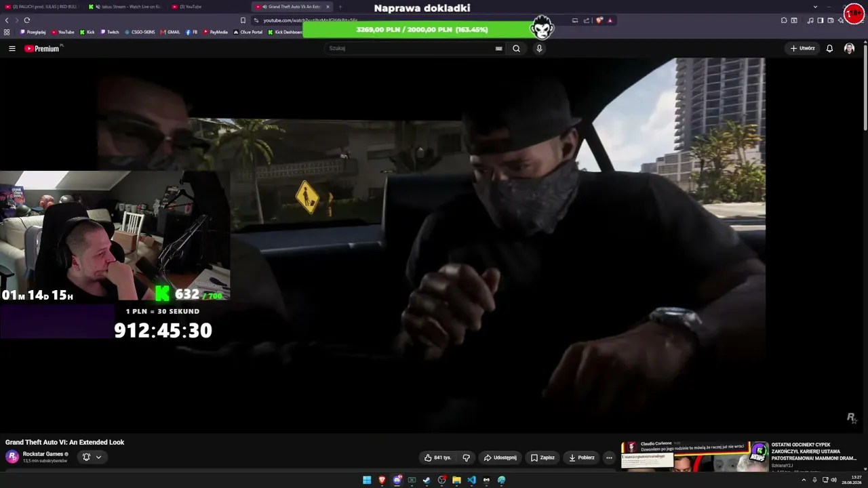Start voice search with the microphone
The width and height of the screenshot is (868, 488).
(539, 48)
